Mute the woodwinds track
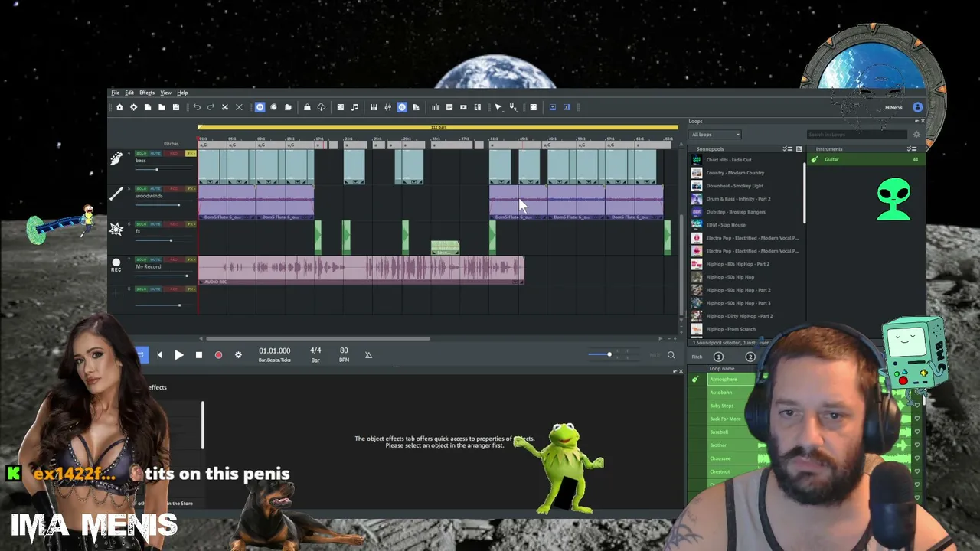The height and width of the screenshot is (551, 980). coord(155,189)
